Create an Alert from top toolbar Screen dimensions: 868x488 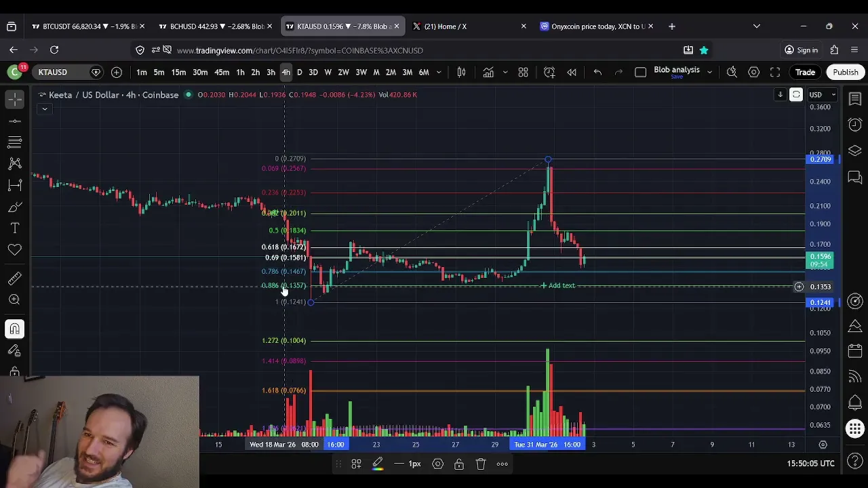point(549,73)
